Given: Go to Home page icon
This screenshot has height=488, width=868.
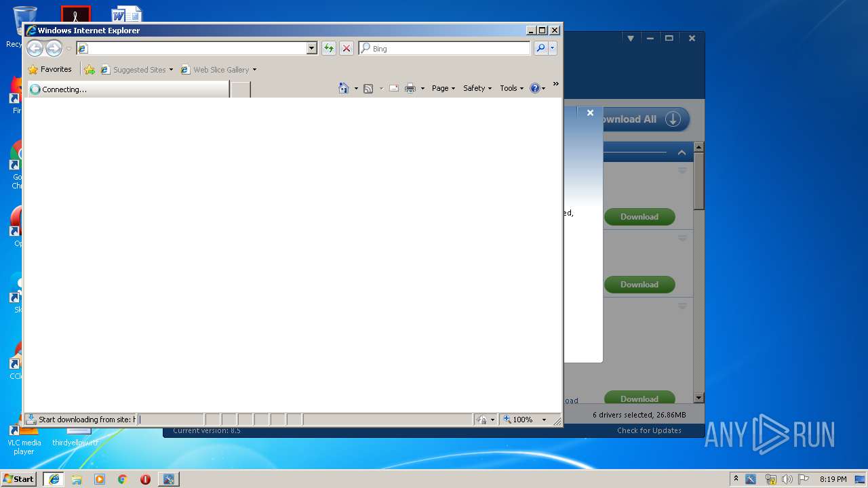Looking at the screenshot, I should [x=344, y=88].
